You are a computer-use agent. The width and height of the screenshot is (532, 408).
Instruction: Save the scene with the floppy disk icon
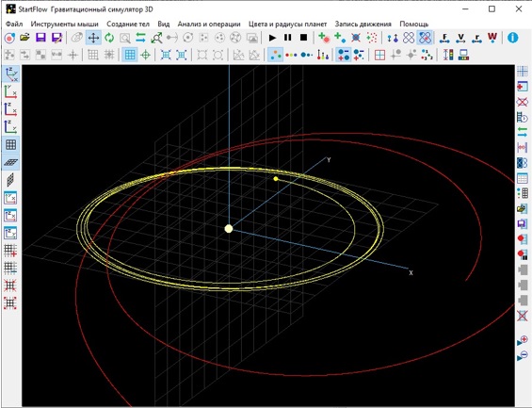click(40, 38)
